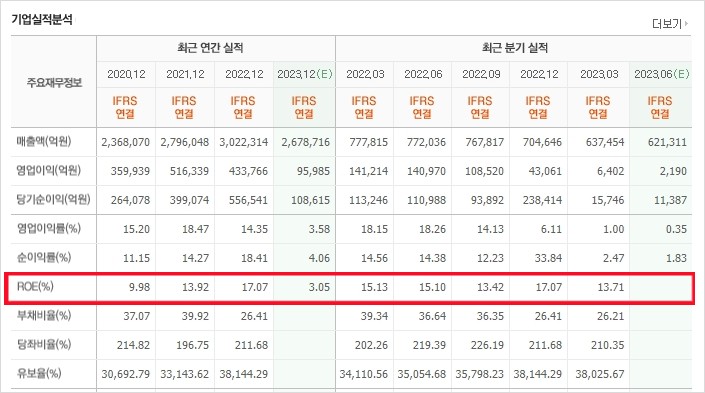Select debt ratio value 26.21

click(611, 316)
